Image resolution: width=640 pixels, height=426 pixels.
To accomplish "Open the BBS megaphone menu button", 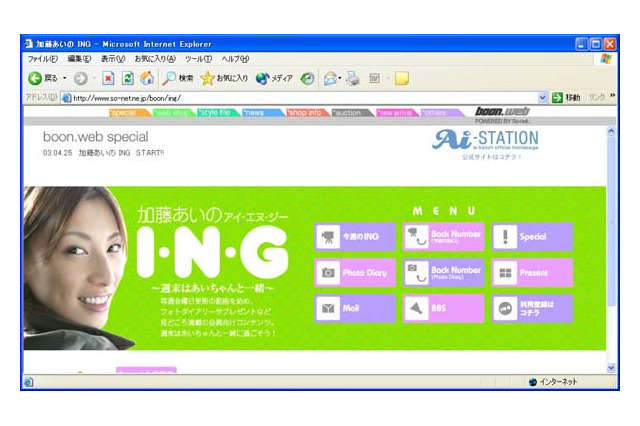I will [443, 308].
